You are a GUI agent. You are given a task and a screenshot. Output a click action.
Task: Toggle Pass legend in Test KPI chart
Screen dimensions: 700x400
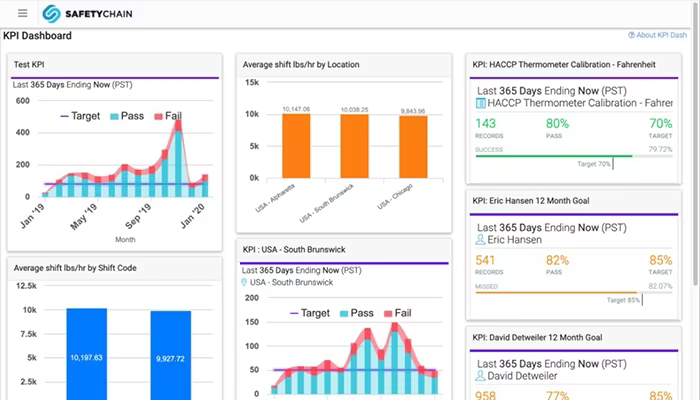click(x=127, y=116)
